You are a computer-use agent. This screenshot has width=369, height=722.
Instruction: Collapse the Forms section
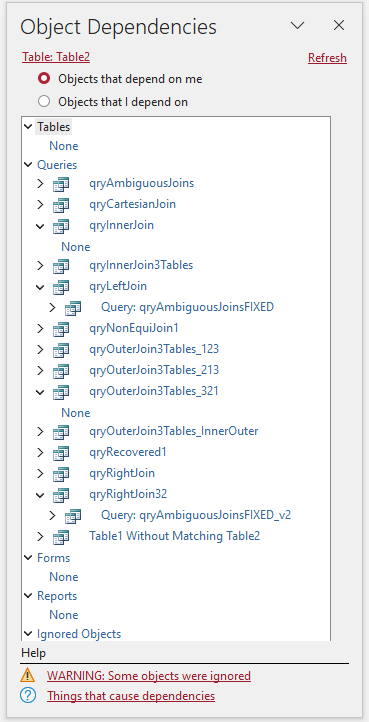[x=29, y=558]
